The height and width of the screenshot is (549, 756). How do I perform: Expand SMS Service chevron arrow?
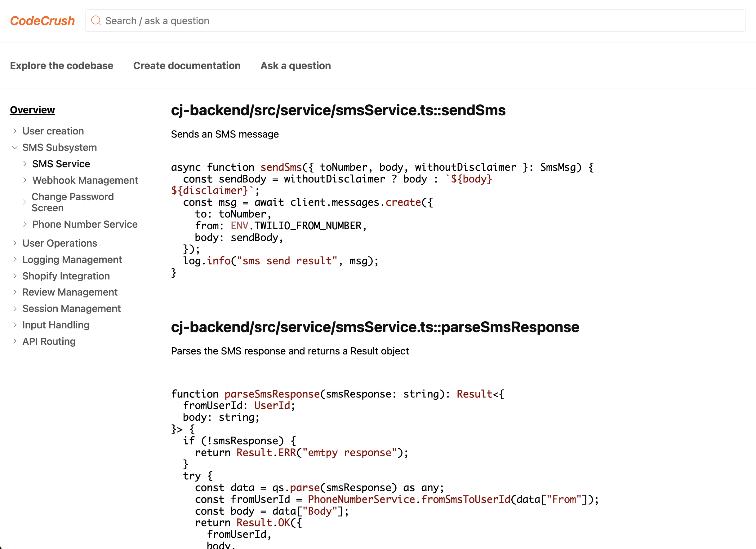[x=25, y=164]
